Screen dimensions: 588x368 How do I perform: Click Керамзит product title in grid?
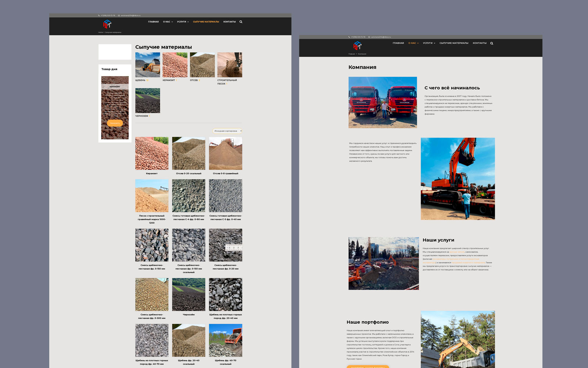pos(152,173)
